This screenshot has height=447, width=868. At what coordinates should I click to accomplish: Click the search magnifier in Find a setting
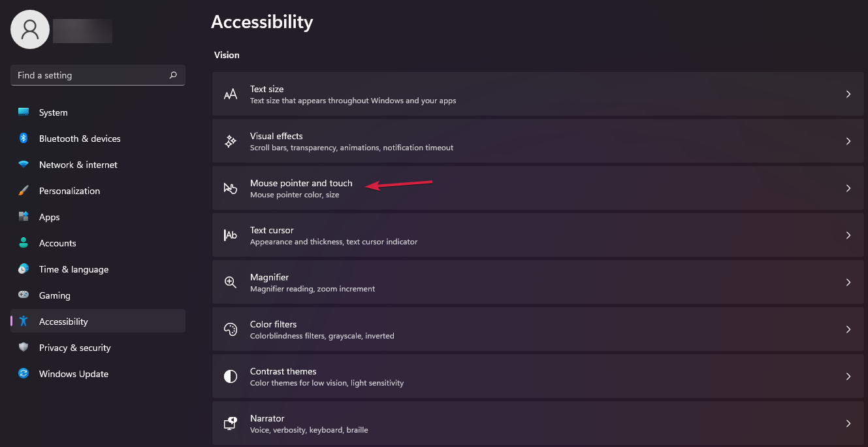click(173, 75)
